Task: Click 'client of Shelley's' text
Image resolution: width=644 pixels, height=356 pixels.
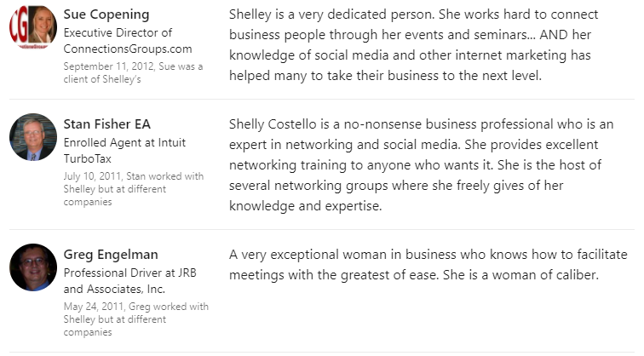Action: (x=102, y=79)
